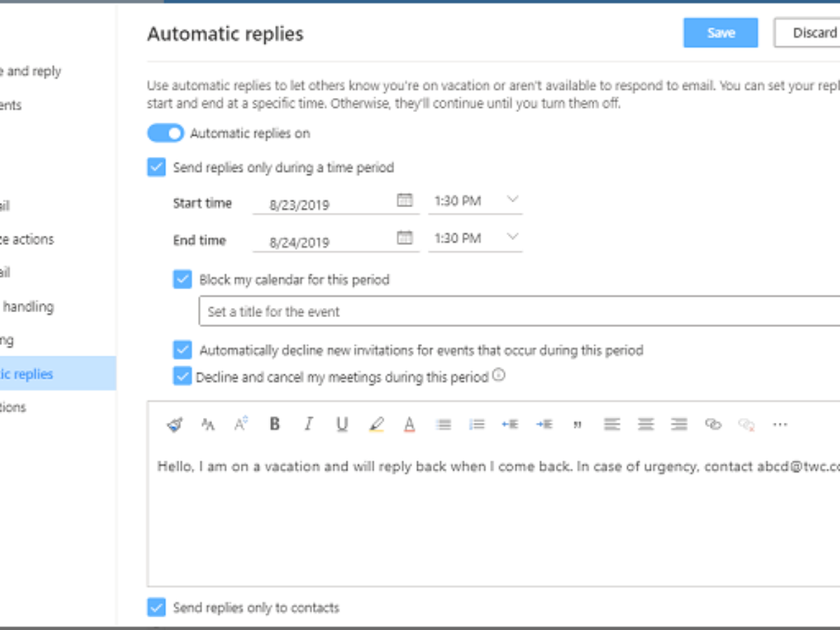Screen dimensions: 840x630
Task: Align reply text left
Action: [612, 424]
